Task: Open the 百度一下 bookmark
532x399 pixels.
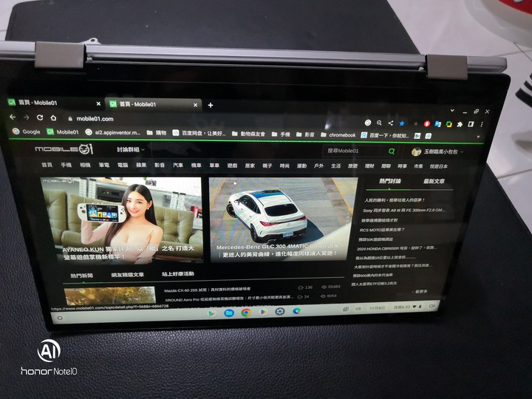Action: [385, 135]
